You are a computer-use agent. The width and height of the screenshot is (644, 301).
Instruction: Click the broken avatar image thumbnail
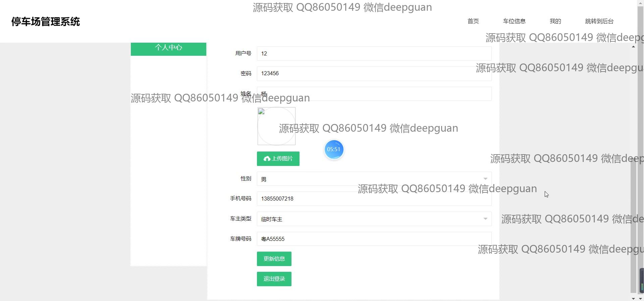click(x=276, y=126)
